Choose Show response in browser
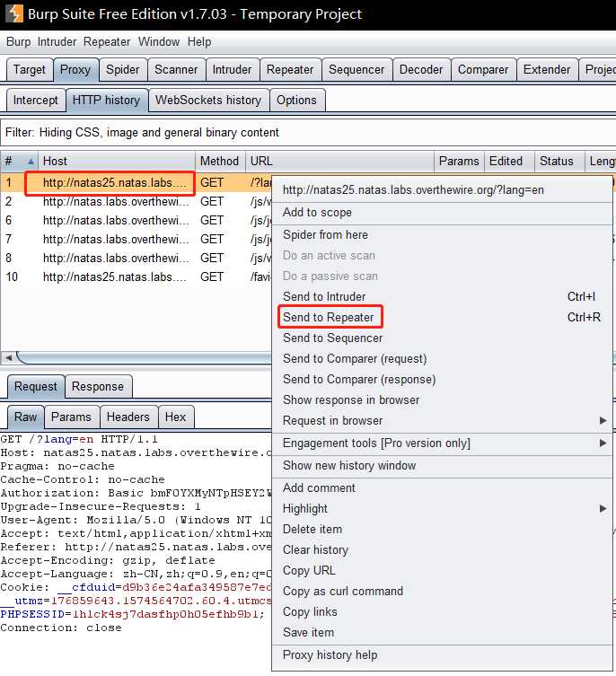The width and height of the screenshot is (616, 676). pos(442,400)
